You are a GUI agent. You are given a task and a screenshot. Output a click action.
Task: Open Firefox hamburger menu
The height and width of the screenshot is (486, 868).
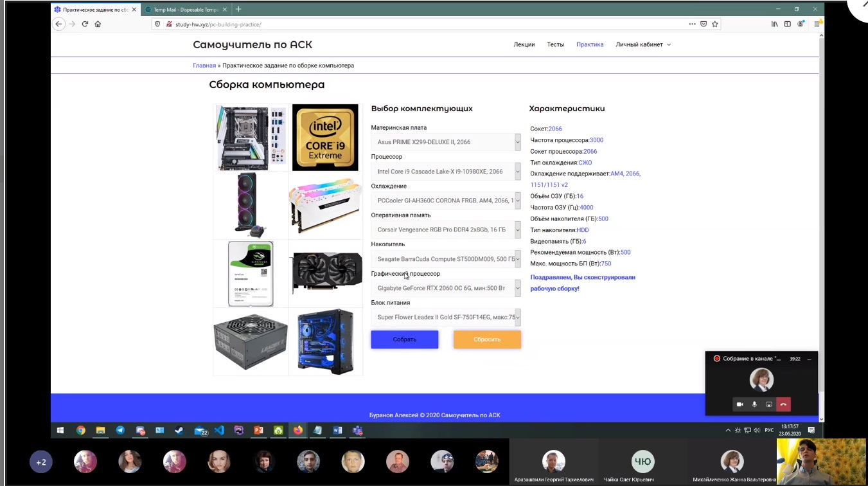(817, 24)
